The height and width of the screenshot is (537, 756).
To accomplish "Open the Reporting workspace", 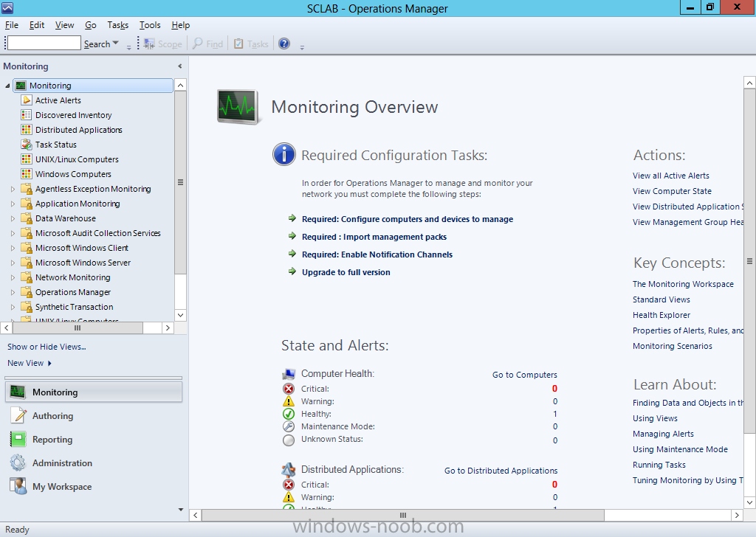I will pyautogui.click(x=94, y=439).
